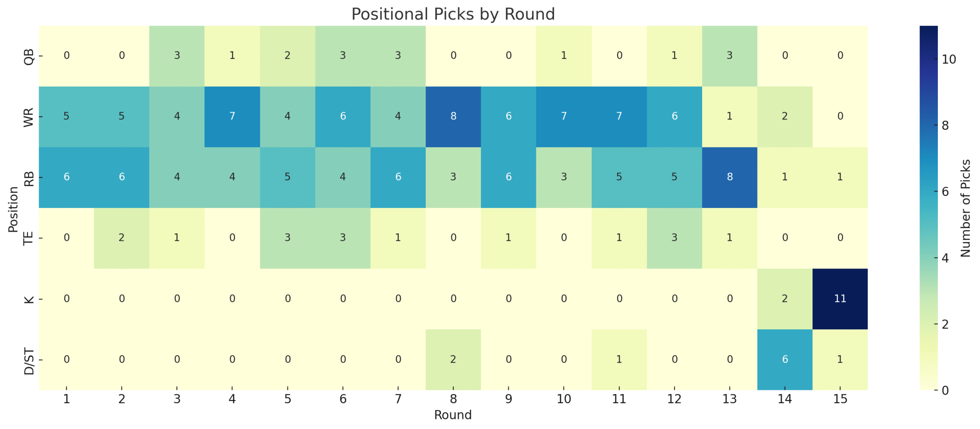Click the TE round 12 cell showing 3
Screen dimensions: 980x429
click(x=674, y=238)
